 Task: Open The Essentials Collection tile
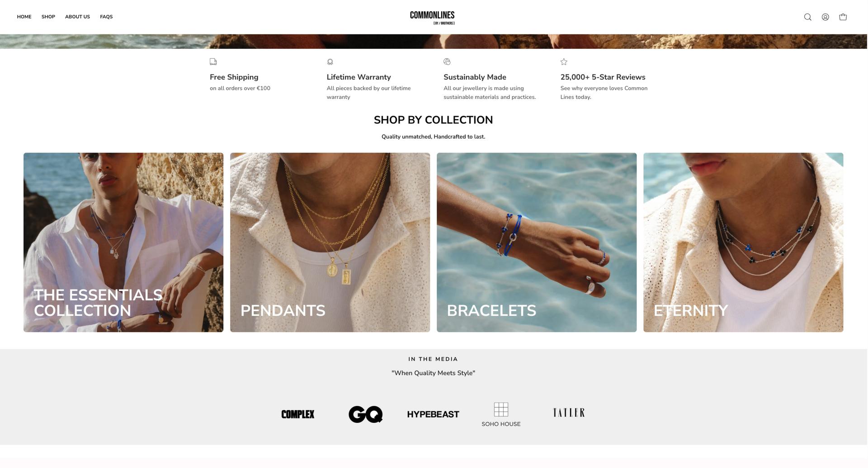tap(123, 242)
